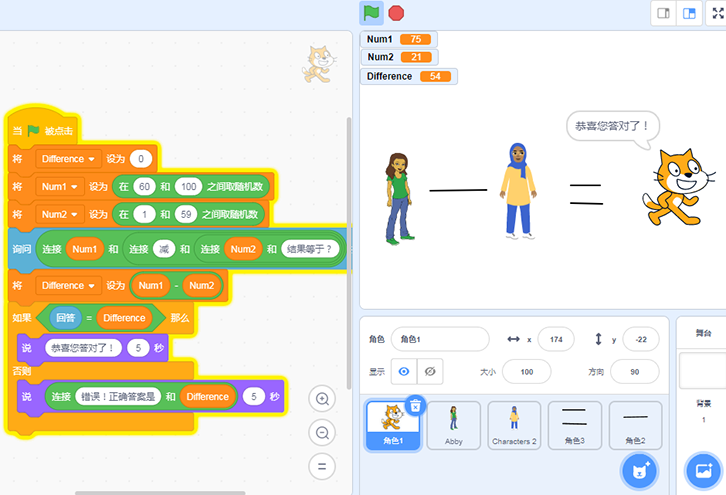
Task: Hide the sprite with crossed-eye icon
Action: tap(430, 371)
